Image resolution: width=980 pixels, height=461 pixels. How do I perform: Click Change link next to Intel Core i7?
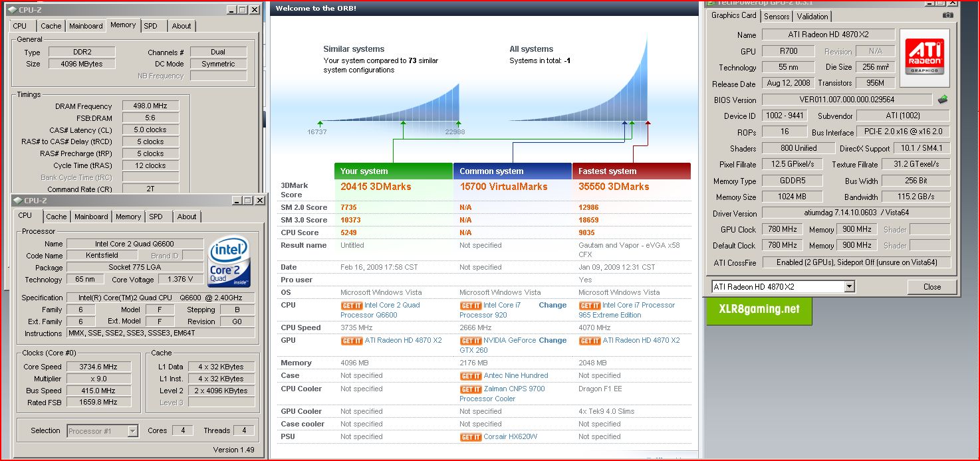pyautogui.click(x=552, y=306)
